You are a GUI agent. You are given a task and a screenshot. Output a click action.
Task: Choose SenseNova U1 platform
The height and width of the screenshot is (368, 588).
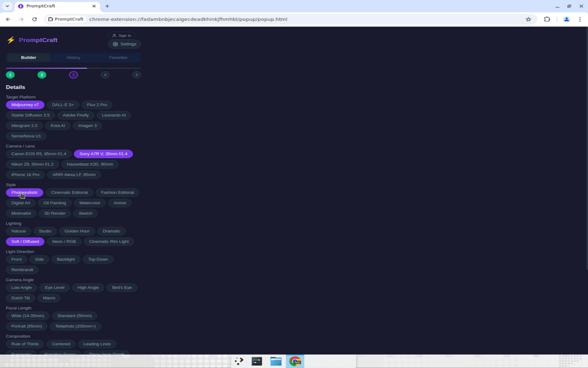(x=26, y=136)
